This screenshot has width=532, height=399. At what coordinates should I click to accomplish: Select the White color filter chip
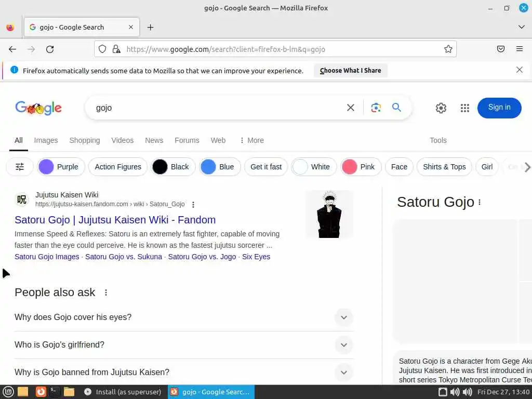[x=314, y=167]
